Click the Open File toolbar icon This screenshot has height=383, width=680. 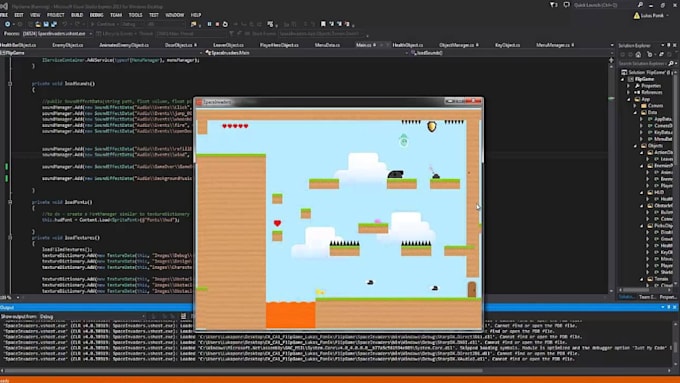point(38,24)
